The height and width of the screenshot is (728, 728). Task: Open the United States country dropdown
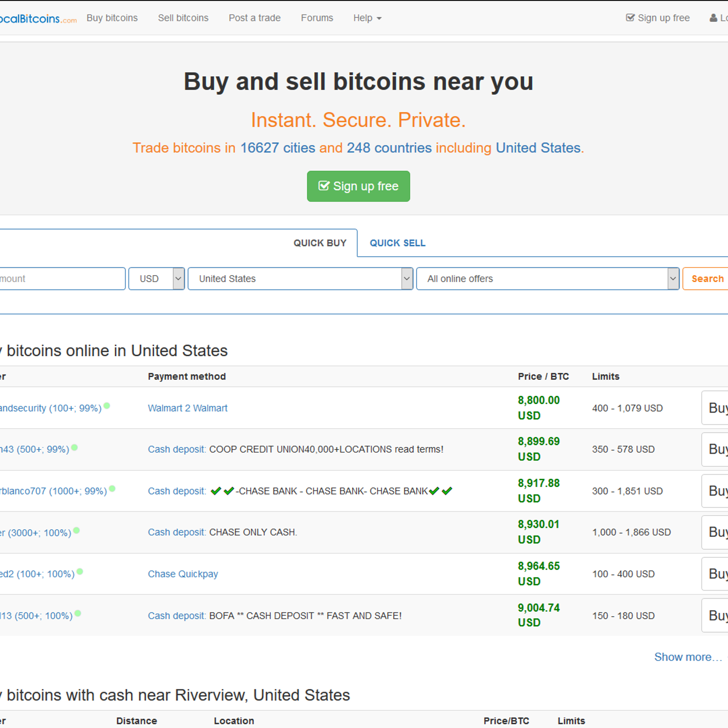(x=300, y=278)
